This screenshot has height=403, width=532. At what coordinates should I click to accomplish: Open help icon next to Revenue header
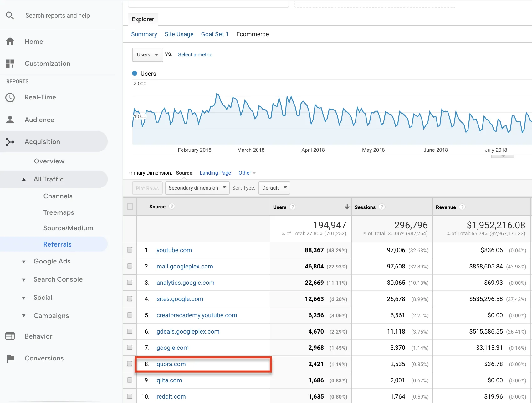click(462, 207)
